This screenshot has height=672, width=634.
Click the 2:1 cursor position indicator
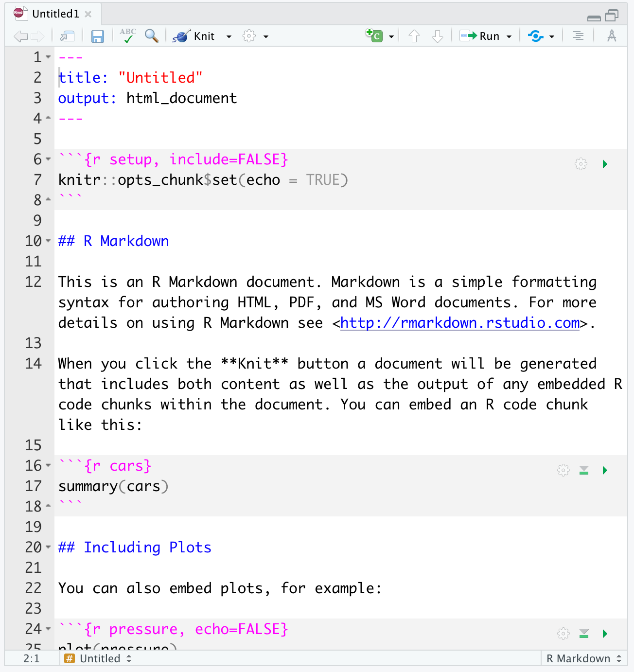31,658
